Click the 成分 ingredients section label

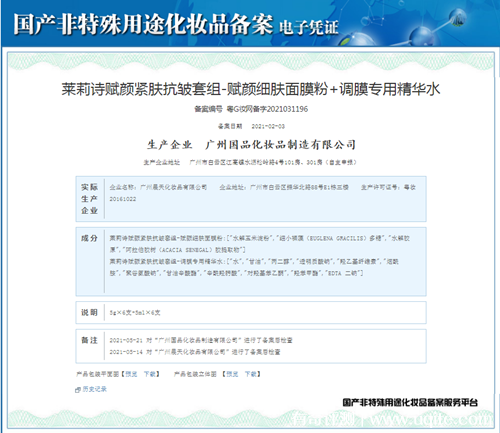[x=89, y=238]
